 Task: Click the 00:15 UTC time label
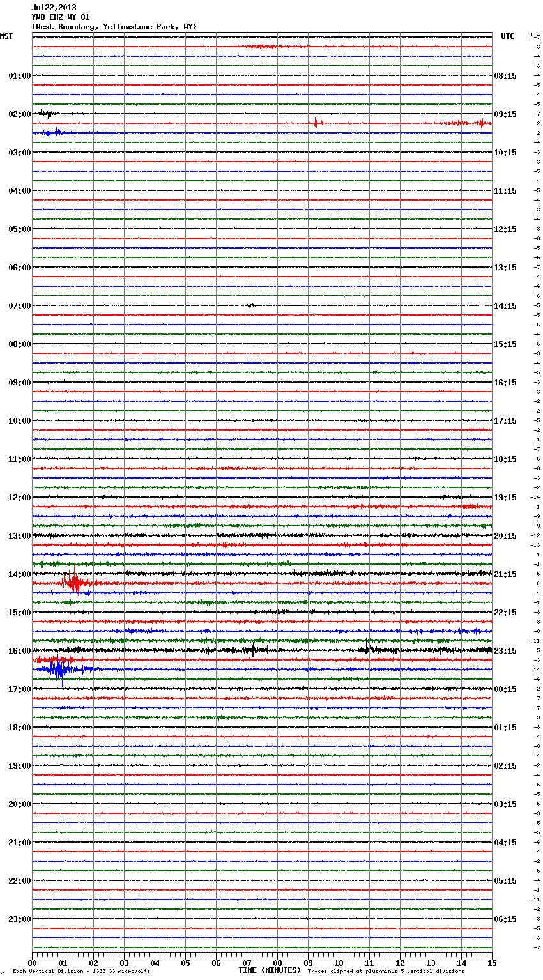[505, 689]
